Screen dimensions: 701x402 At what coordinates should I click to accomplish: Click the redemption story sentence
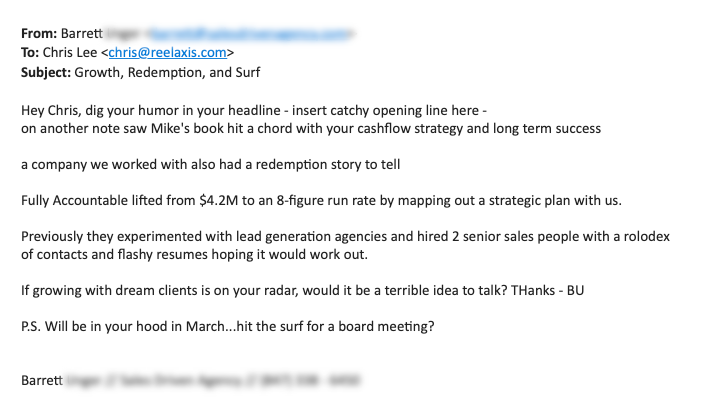tap(211, 165)
